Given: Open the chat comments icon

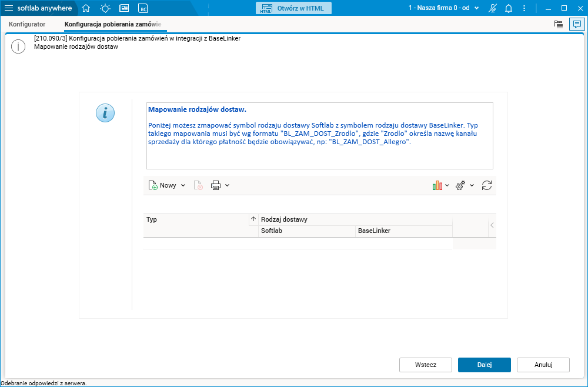Looking at the screenshot, I should (x=577, y=24).
